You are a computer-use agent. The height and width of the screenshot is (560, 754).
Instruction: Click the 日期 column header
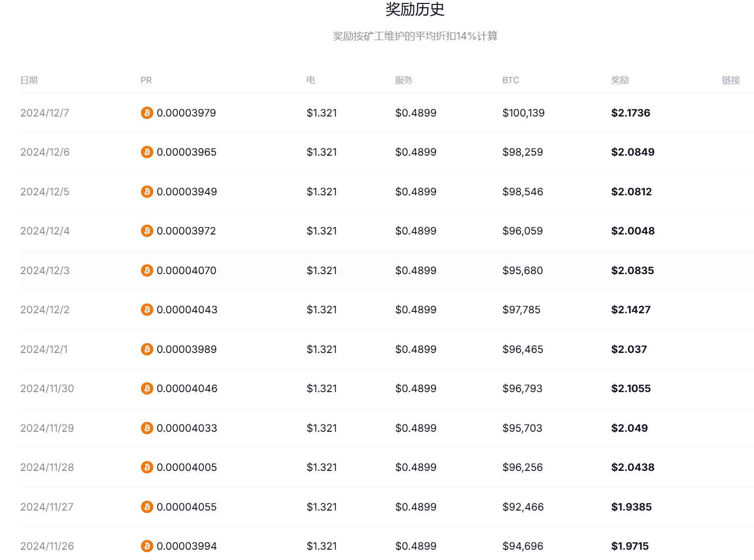29,80
